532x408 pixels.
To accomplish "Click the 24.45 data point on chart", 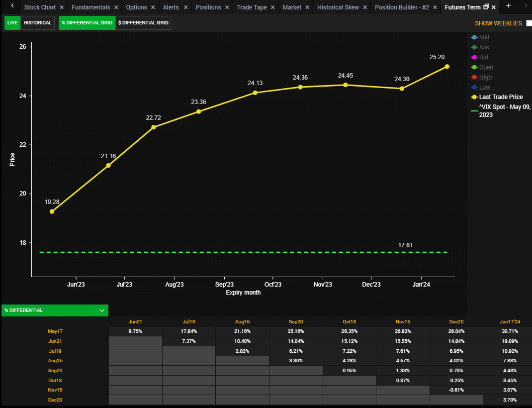I will [x=346, y=85].
